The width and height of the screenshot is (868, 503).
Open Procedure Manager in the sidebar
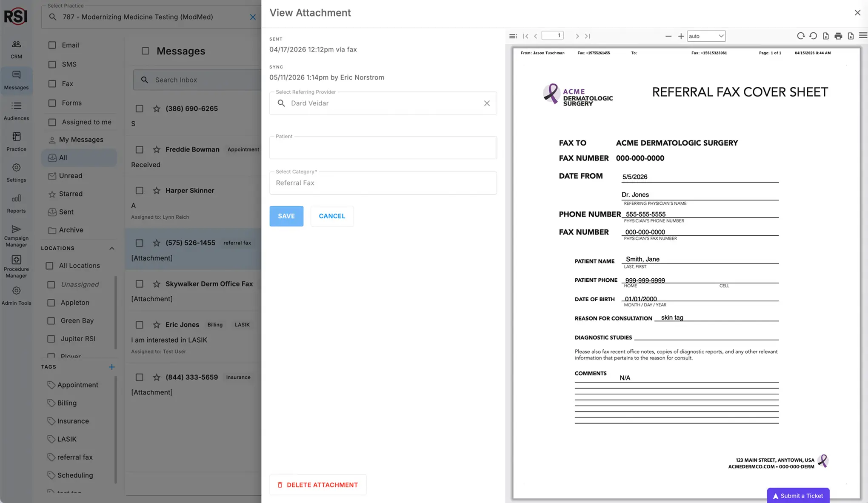tap(16, 267)
